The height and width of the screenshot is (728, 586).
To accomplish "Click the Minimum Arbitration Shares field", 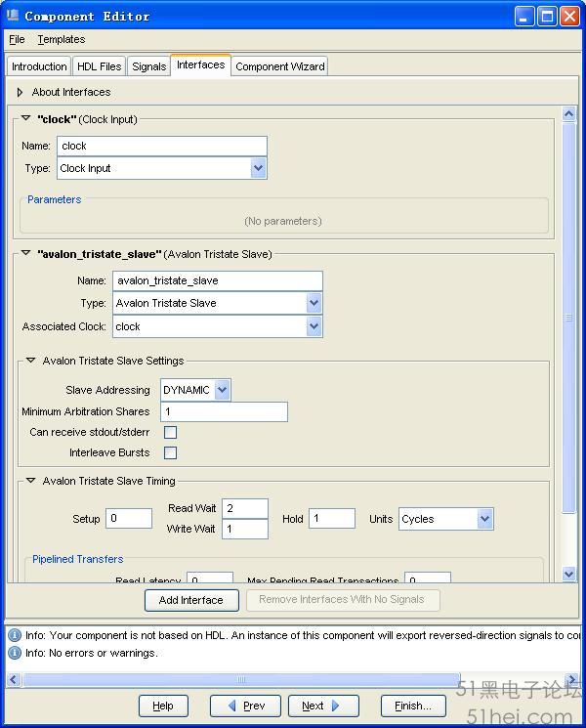I will click(224, 411).
